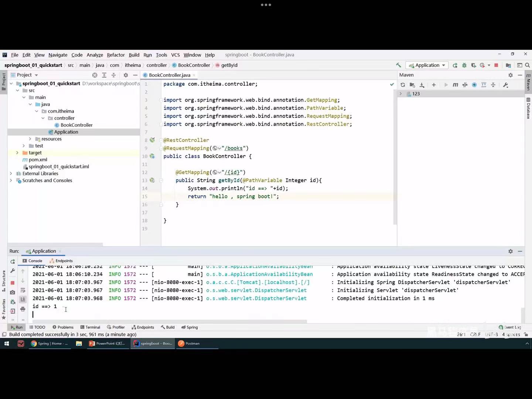532x399 pixels.
Task: Toggle soft-wrap in console
Action: click(x=23, y=290)
